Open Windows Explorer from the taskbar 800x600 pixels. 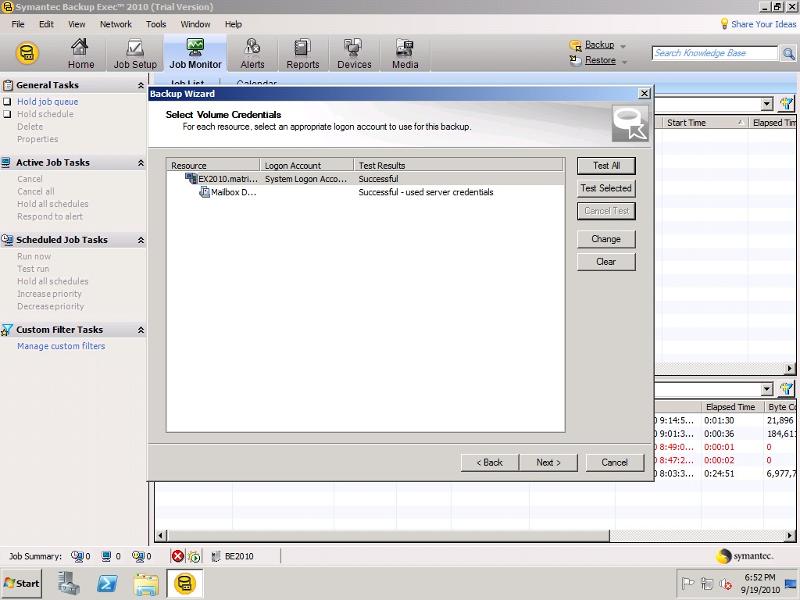pos(146,583)
